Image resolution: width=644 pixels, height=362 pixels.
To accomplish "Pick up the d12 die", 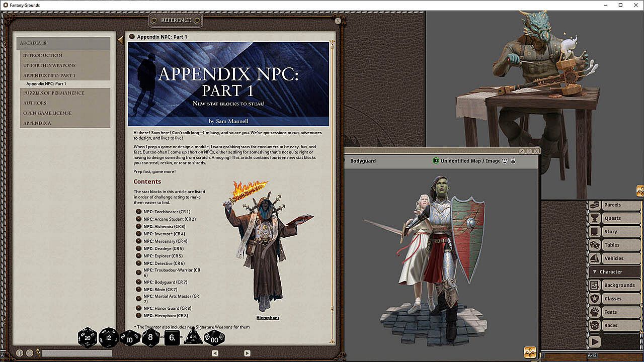I will [108, 337].
